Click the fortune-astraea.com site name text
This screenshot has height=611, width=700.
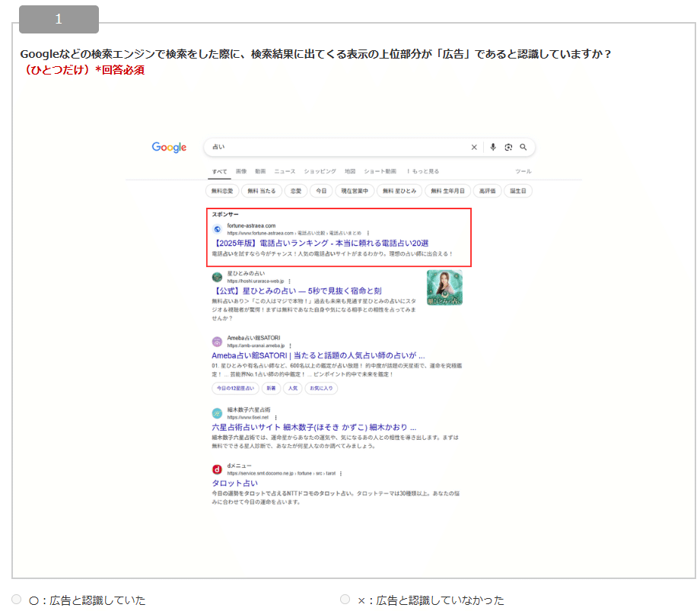point(251,225)
